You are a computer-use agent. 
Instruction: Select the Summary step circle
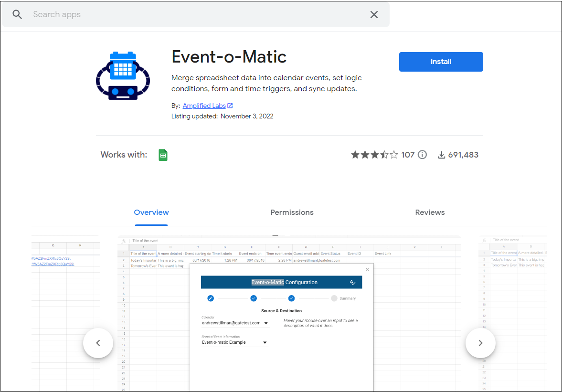click(334, 298)
